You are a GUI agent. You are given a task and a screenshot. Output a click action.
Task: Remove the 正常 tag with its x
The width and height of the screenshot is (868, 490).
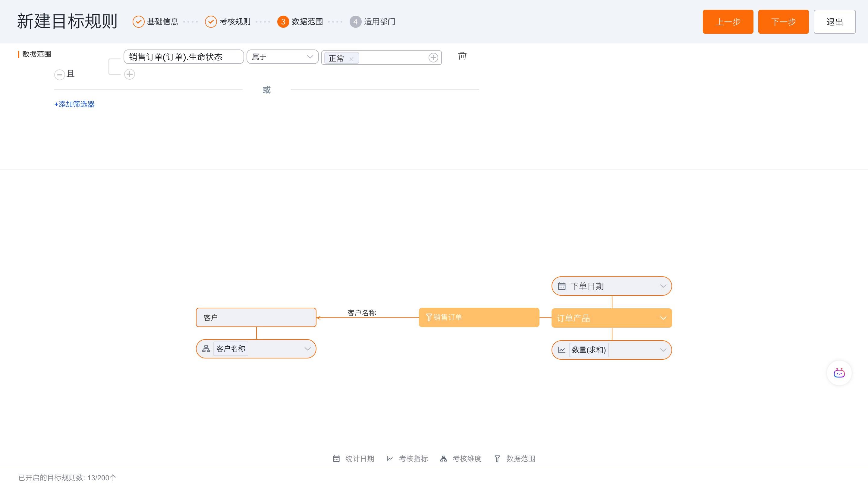(x=351, y=59)
